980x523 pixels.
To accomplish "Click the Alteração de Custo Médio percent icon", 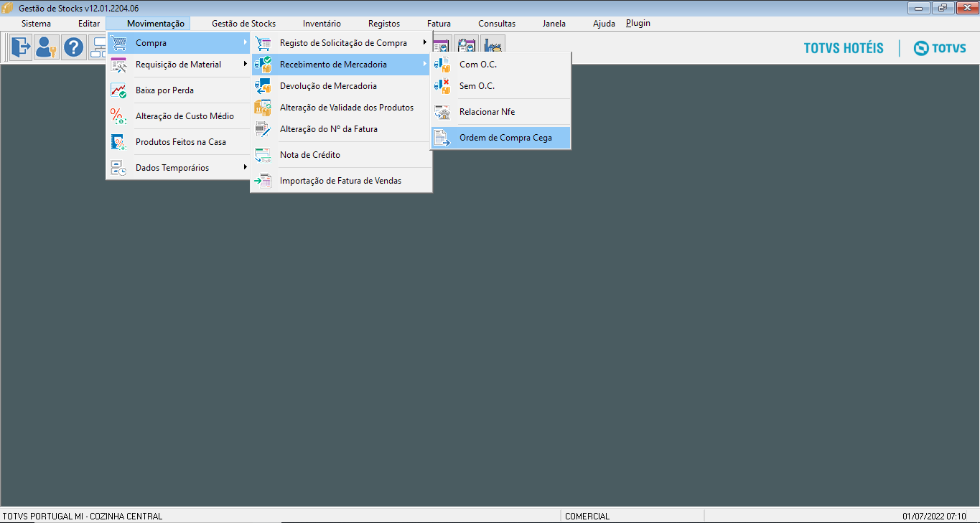I will 118,116.
